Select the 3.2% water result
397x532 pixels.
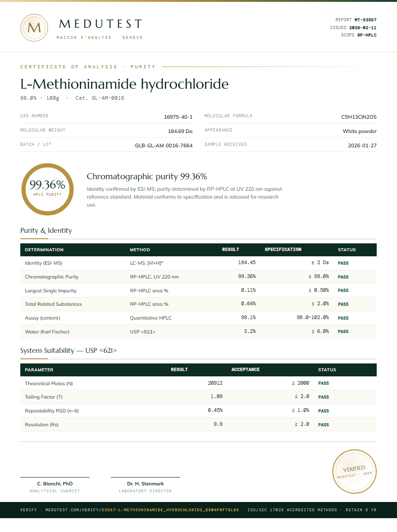250,331
